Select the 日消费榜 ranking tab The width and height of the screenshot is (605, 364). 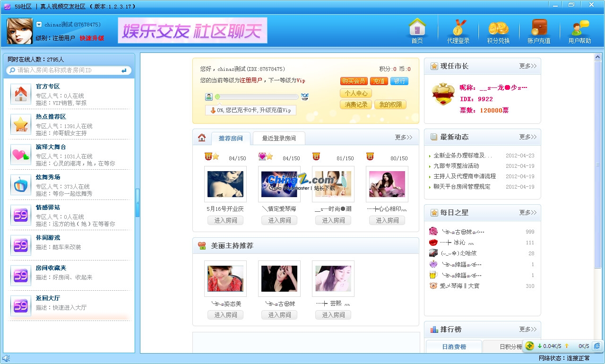coord(454,347)
